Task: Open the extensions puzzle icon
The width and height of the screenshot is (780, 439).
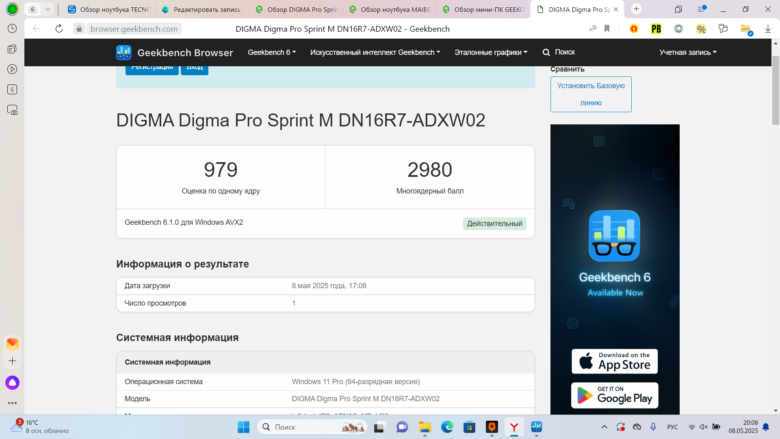Action: coord(723,29)
